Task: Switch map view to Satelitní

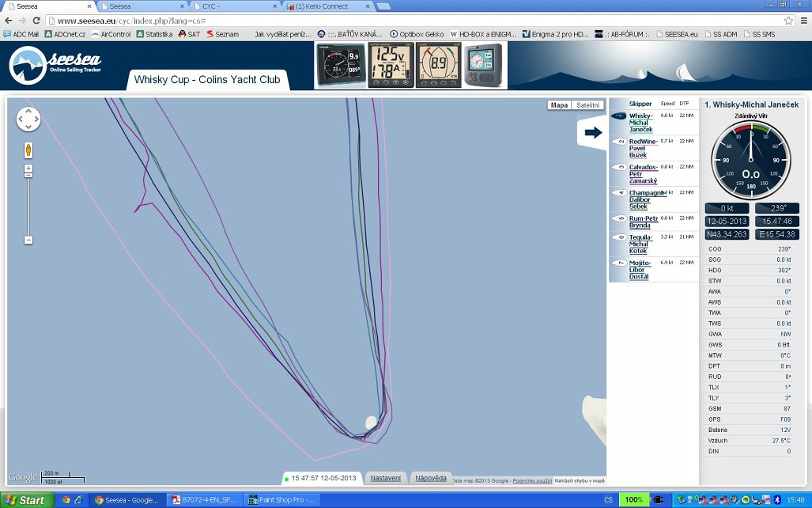Action: (587, 105)
